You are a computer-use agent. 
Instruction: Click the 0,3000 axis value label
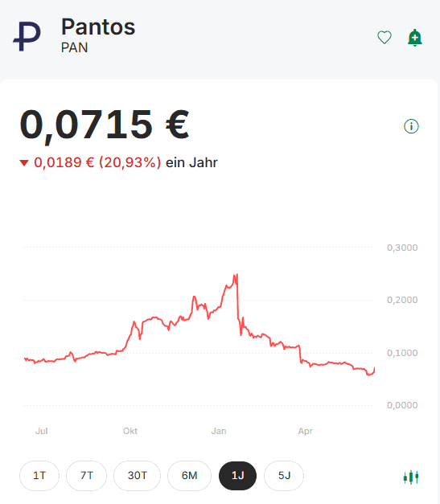[x=402, y=248]
